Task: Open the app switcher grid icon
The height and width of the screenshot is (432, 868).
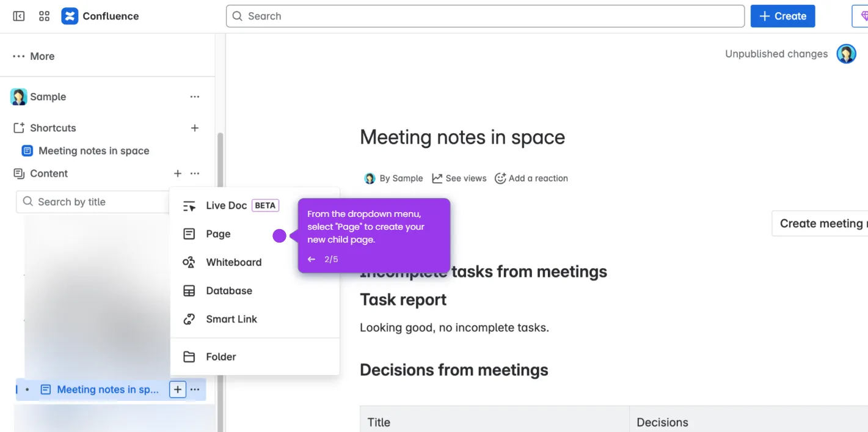Action: [44, 16]
